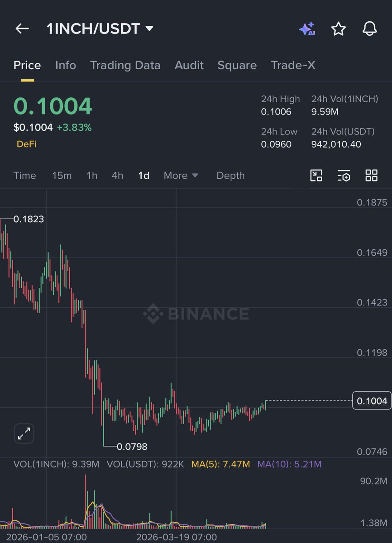Image resolution: width=392 pixels, height=543 pixels.
Task: Open the chart indicator settings icon
Action: [344, 176]
